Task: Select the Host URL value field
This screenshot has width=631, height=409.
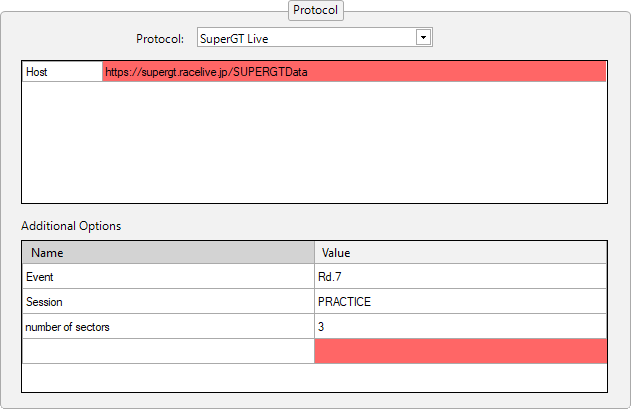Action: click(x=206, y=72)
